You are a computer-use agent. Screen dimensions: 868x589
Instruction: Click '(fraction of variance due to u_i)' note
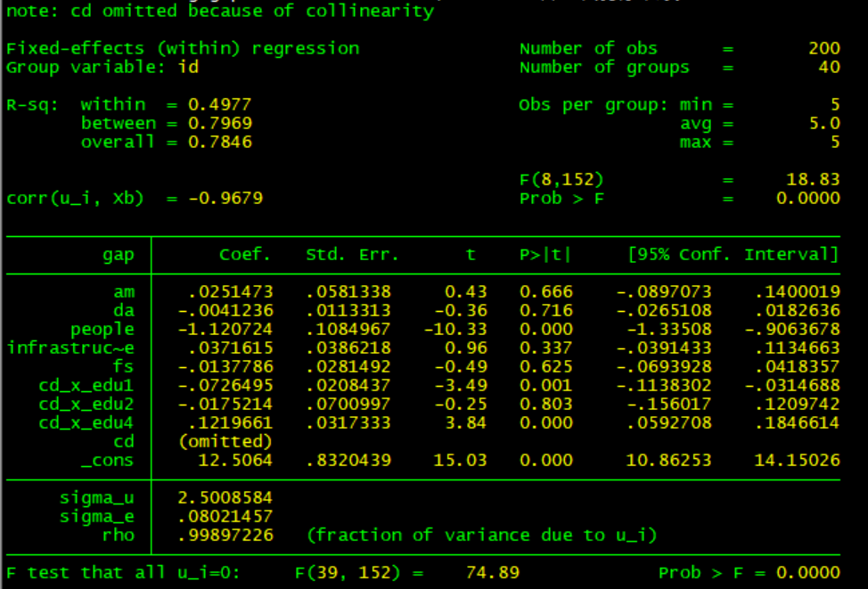[x=481, y=536]
